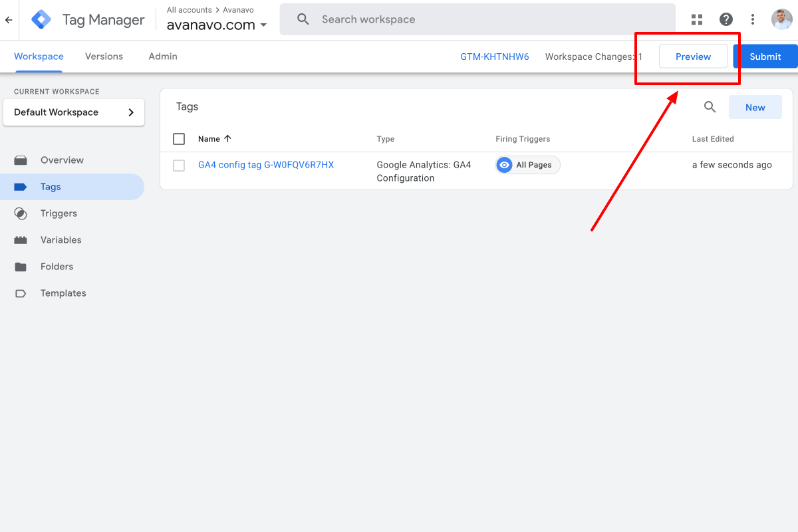Screen dimensions: 798x532
Task: Click inside the Search workspace field
Action: click(465, 19)
